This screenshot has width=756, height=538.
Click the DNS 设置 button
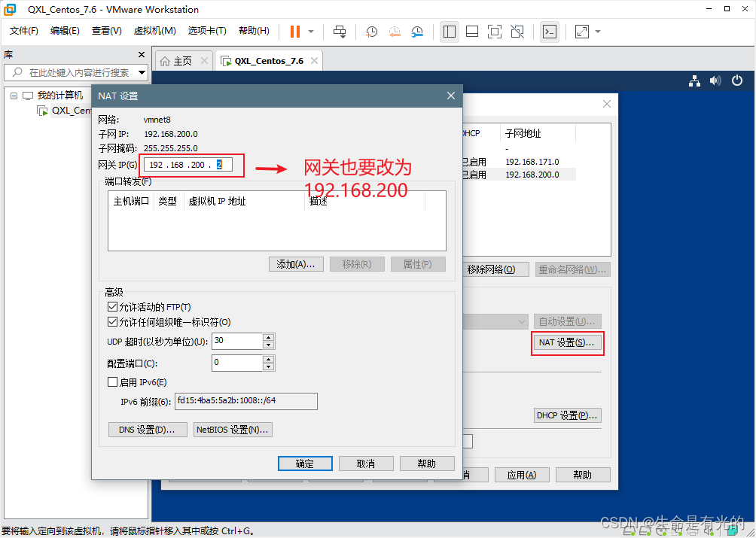tap(148, 430)
